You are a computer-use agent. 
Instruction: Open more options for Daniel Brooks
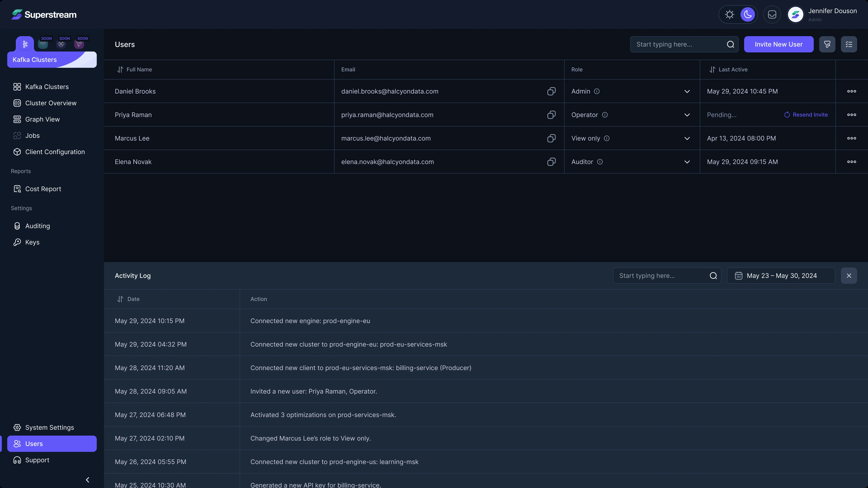(851, 91)
